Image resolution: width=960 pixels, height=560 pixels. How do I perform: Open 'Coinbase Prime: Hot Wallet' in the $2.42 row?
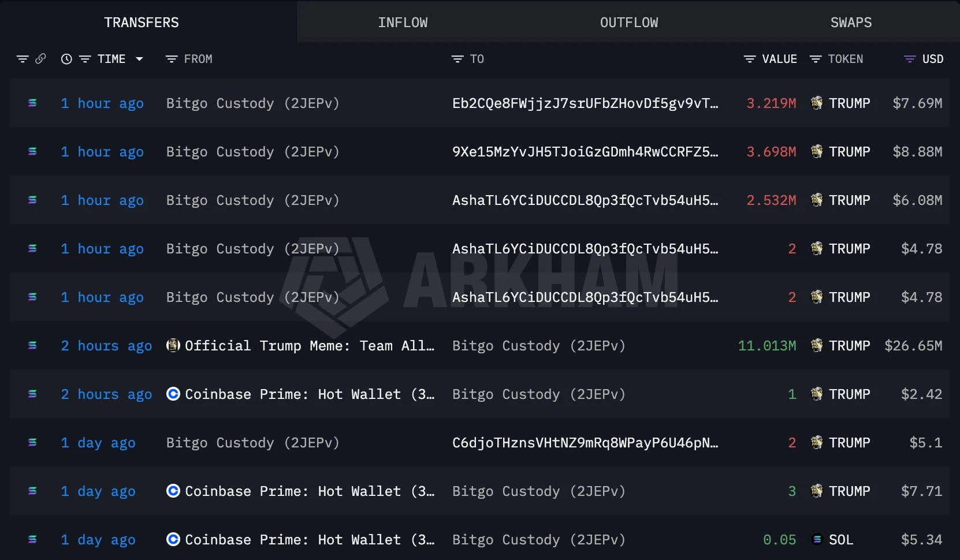[310, 394]
